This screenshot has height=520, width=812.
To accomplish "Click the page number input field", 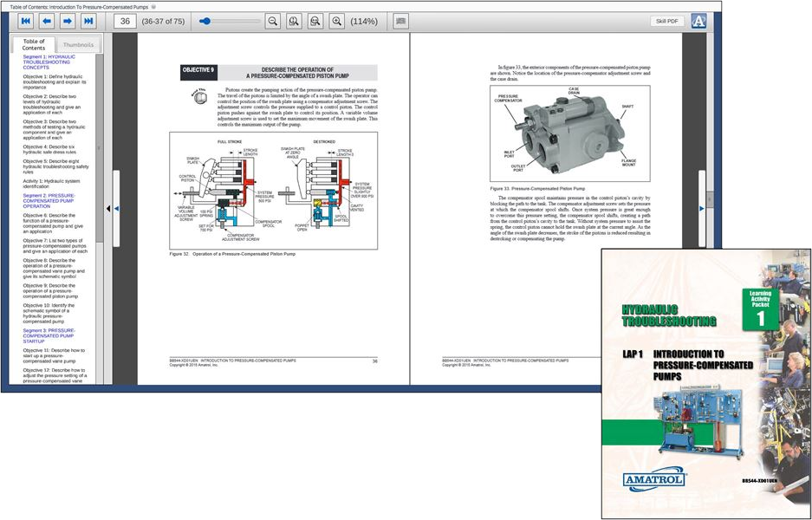I will click(125, 22).
